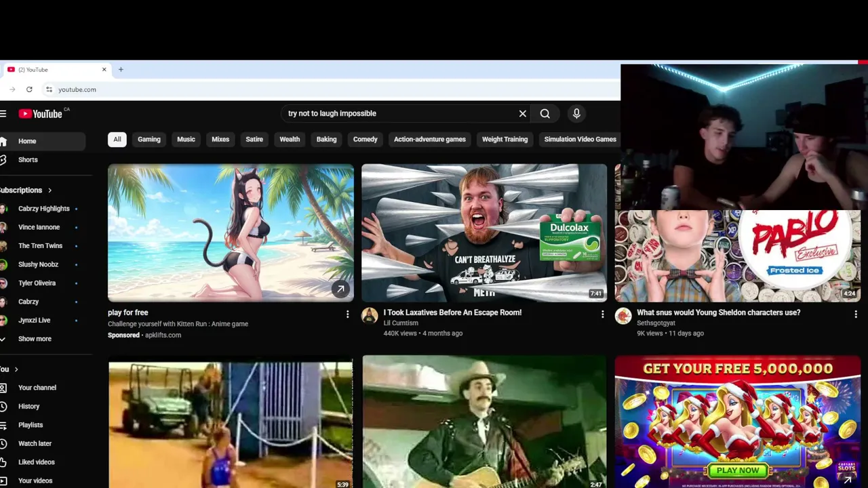Open Playlists in the sidebar
The image size is (868, 488).
click(31, 425)
